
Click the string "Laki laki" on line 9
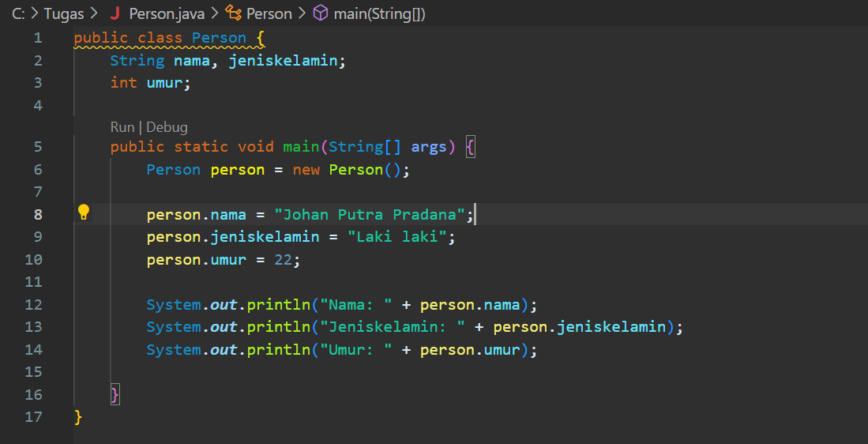(397, 237)
